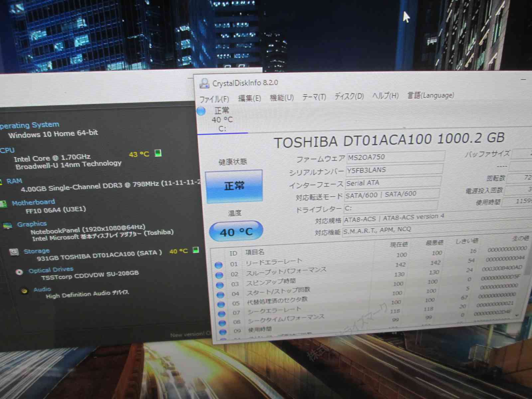
Task: Open the 機能(U) menu
Action: [x=282, y=97]
